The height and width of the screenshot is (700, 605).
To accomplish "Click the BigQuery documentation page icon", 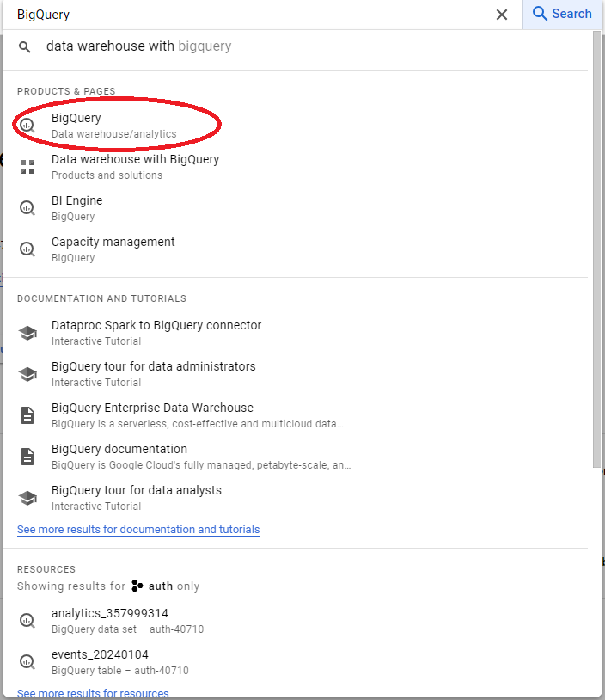I will pyautogui.click(x=26, y=456).
